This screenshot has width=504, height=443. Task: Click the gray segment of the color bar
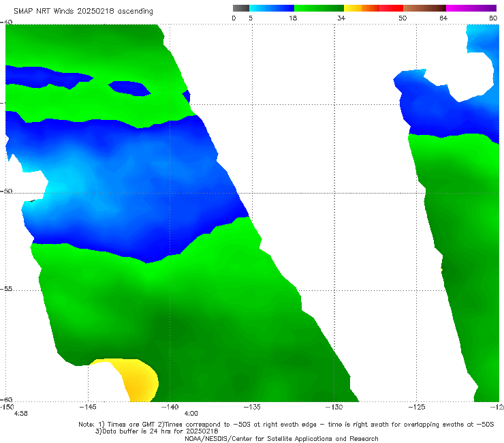(x=241, y=8)
